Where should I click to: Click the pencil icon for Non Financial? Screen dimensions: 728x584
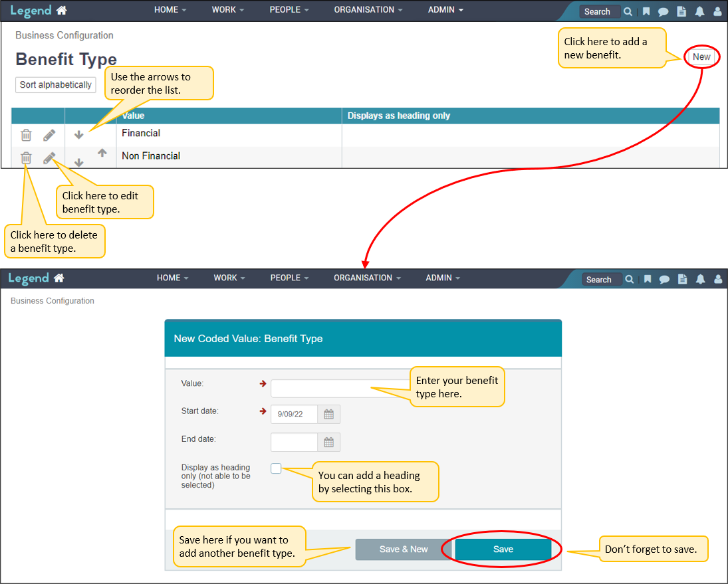point(49,158)
